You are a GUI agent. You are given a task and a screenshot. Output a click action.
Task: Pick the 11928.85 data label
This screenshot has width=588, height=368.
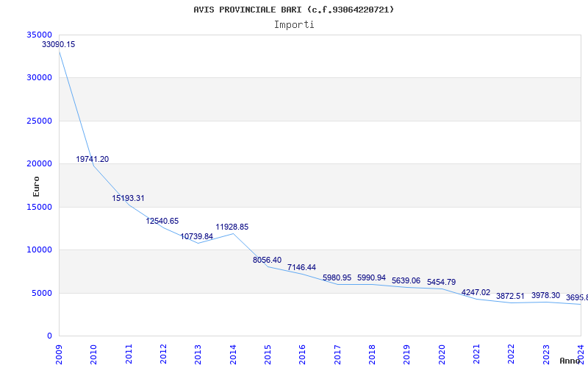(x=232, y=227)
